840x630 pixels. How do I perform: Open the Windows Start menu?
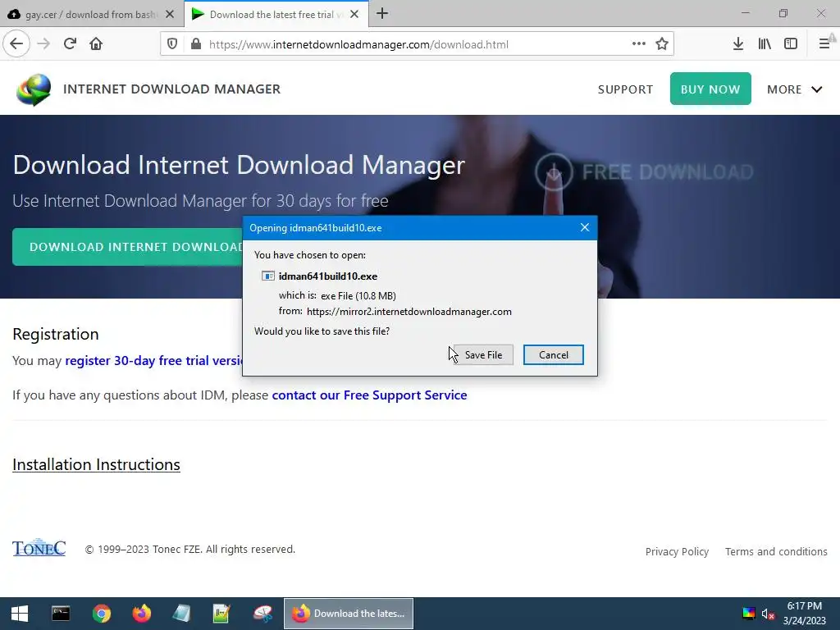20,614
